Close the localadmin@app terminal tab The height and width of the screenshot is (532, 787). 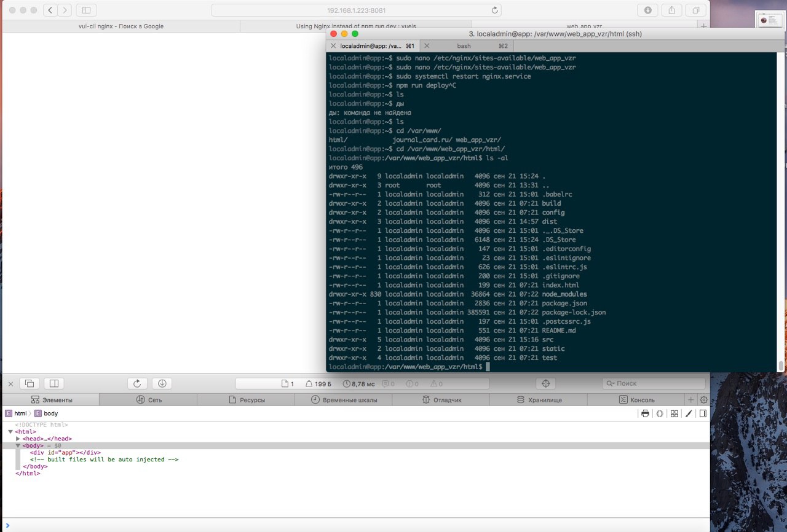pos(333,46)
